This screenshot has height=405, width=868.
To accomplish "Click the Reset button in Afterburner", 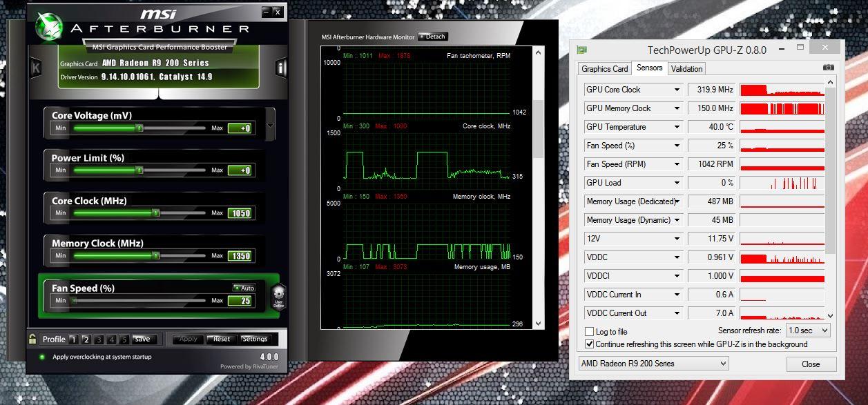I will click(x=222, y=339).
